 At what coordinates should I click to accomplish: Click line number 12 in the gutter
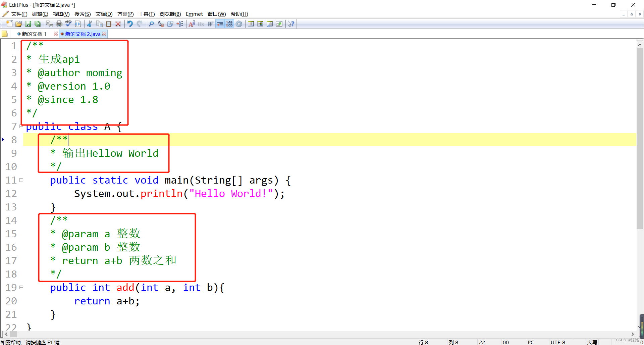pyautogui.click(x=11, y=194)
